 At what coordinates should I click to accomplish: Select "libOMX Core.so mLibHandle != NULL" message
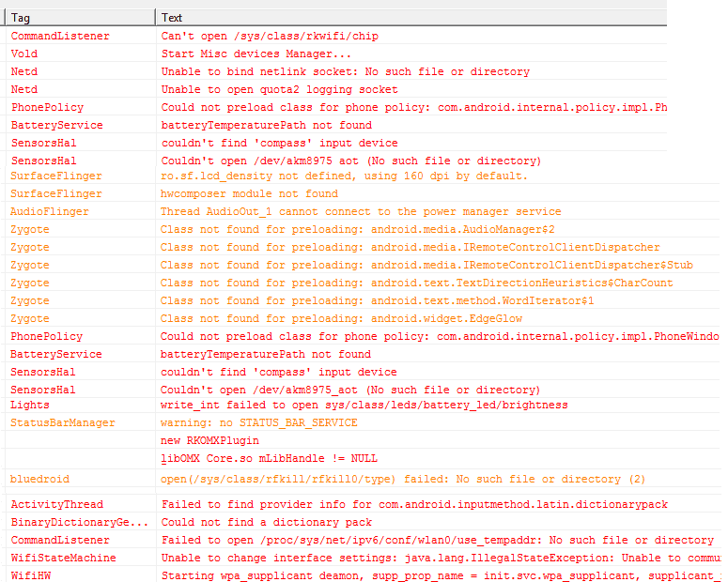click(269, 458)
